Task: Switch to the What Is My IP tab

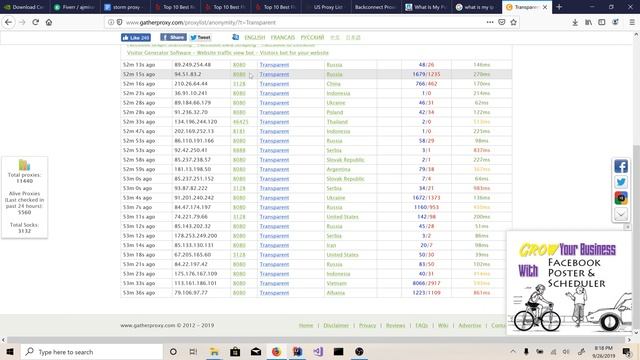Action: pyautogui.click(x=427, y=7)
